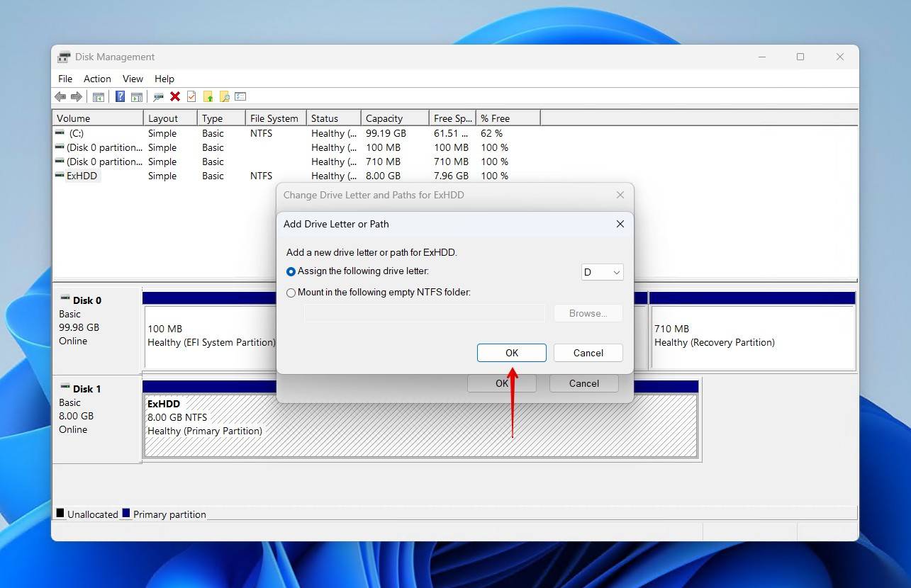Sort by the Free Sp... column header
The image size is (911, 588).
click(452, 118)
